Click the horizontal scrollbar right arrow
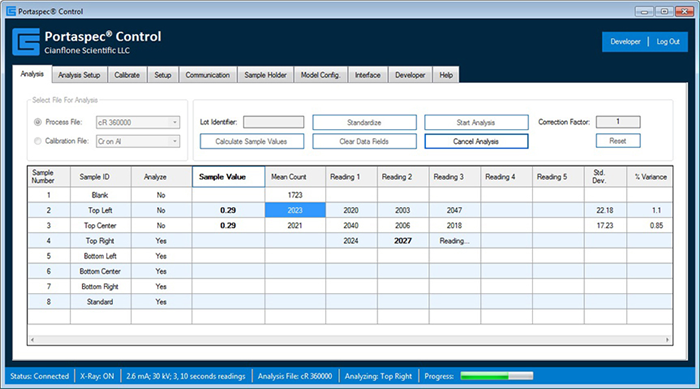 click(x=667, y=340)
